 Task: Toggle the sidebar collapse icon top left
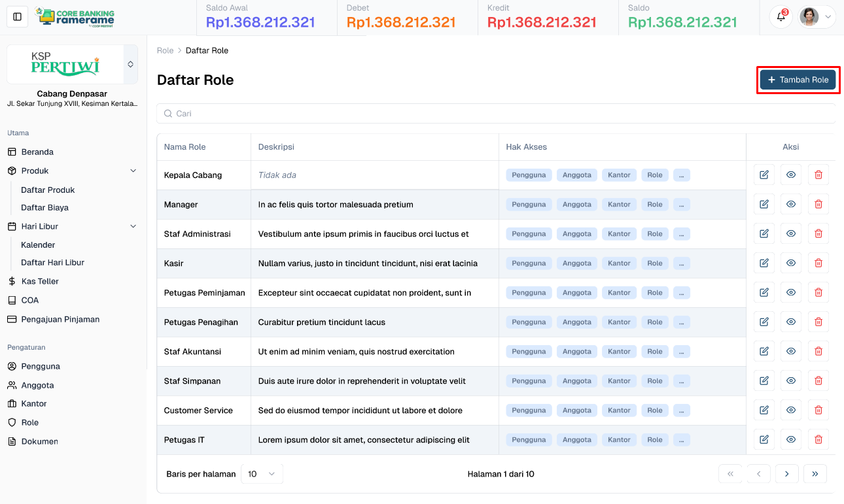[17, 16]
